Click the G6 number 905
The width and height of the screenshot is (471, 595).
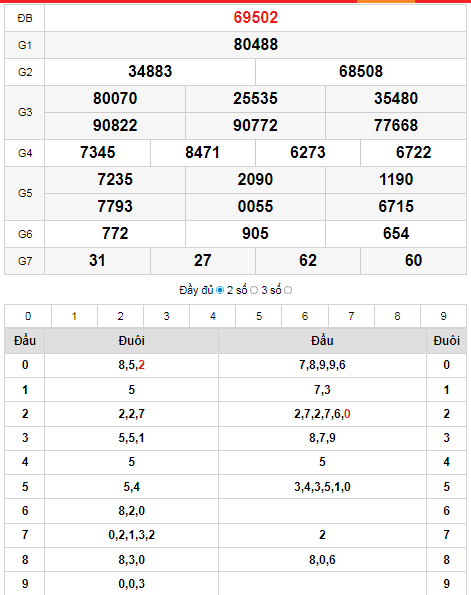tap(255, 233)
